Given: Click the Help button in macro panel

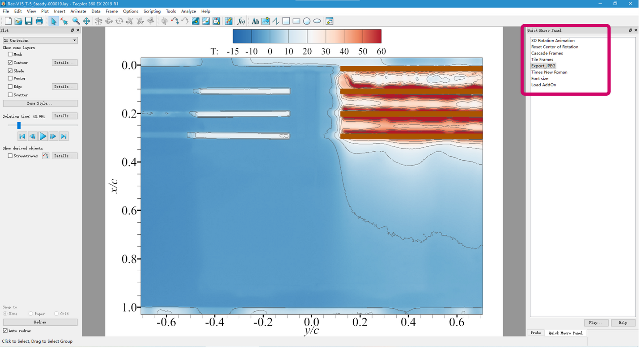Looking at the screenshot, I should pos(623,323).
